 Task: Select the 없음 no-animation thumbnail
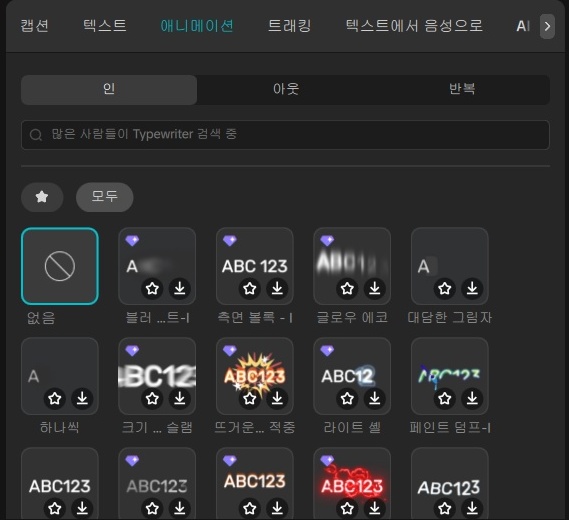[x=60, y=266]
